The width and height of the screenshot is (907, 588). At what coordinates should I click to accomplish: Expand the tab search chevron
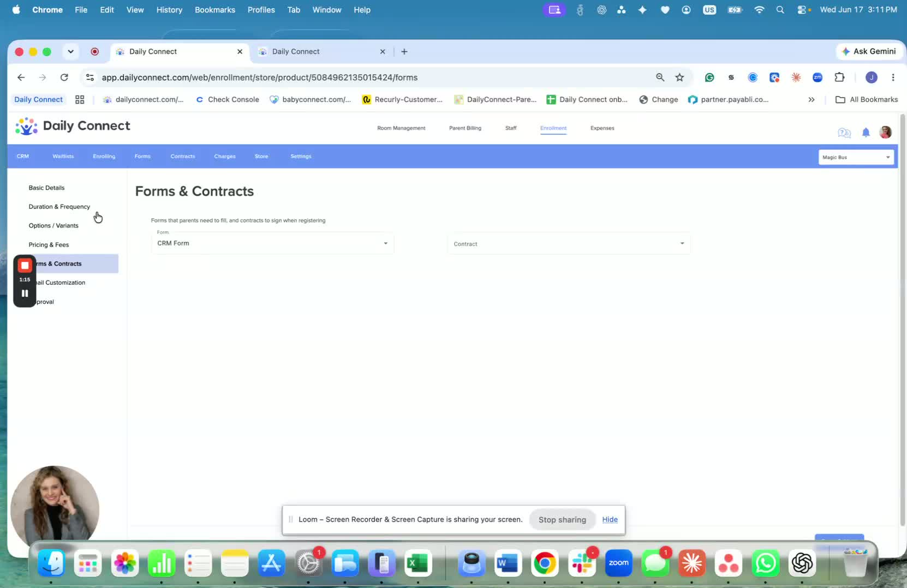70,51
